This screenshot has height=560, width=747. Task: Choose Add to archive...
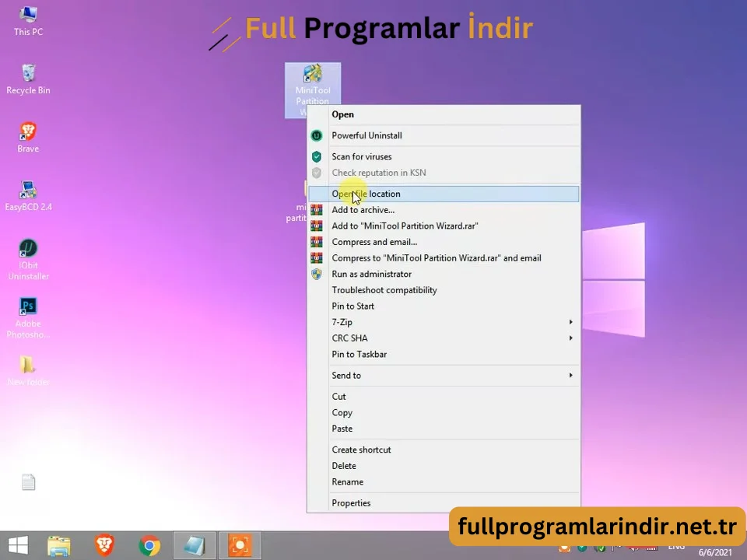pyautogui.click(x=444, y=210)
